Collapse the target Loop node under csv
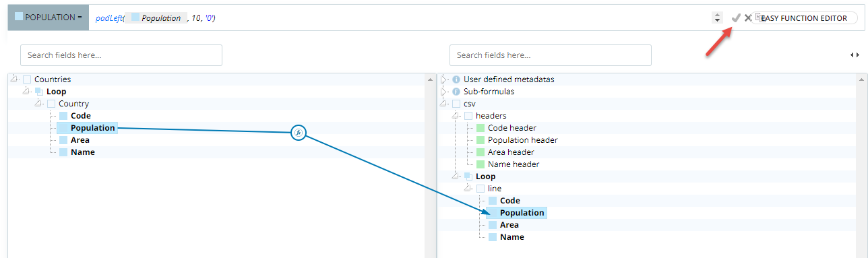The height and width of the screenshot is (258, 868). click(456, 176)
